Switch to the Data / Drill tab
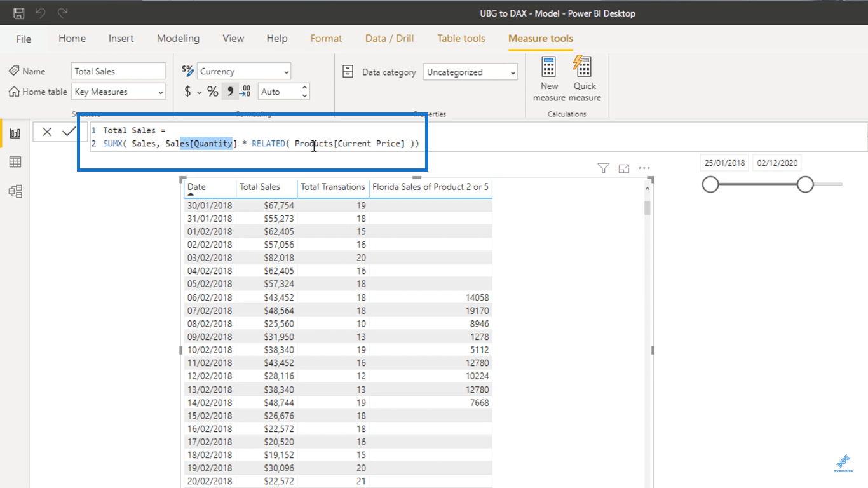 [390, 38]
